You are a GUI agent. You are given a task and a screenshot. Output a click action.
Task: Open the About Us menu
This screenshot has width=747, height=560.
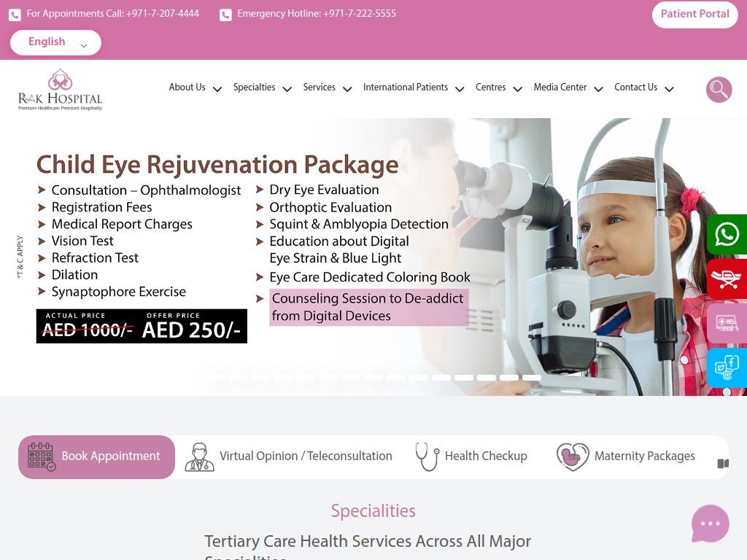pyautogui.click(x=187, y=87)
